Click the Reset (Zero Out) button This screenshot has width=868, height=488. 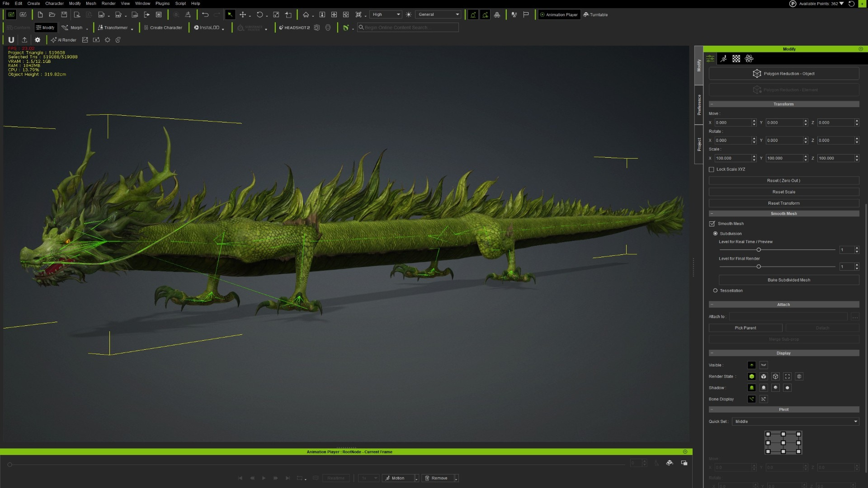784,181
